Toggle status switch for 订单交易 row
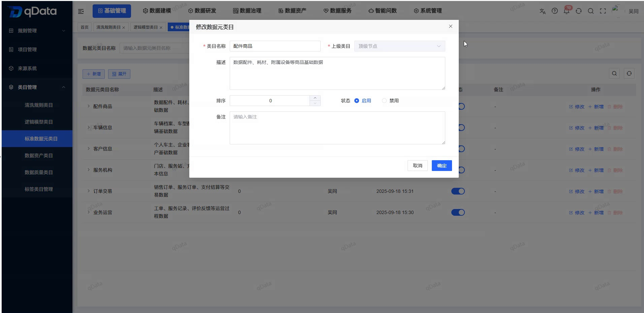 coord(458,191)
